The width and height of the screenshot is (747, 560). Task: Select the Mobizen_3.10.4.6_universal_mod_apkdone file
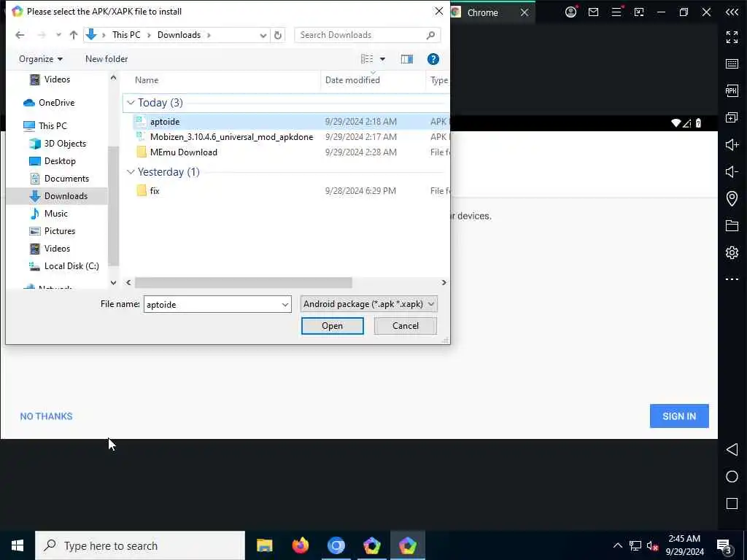tap(231, 136)
